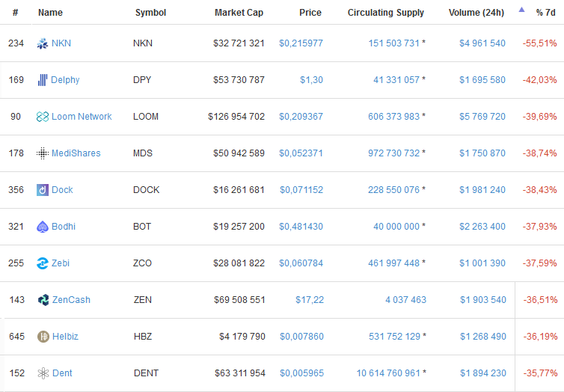Click Dock volume $1 981 240
Viewport: 564px width, 392px height.
(x=482, y=190)
